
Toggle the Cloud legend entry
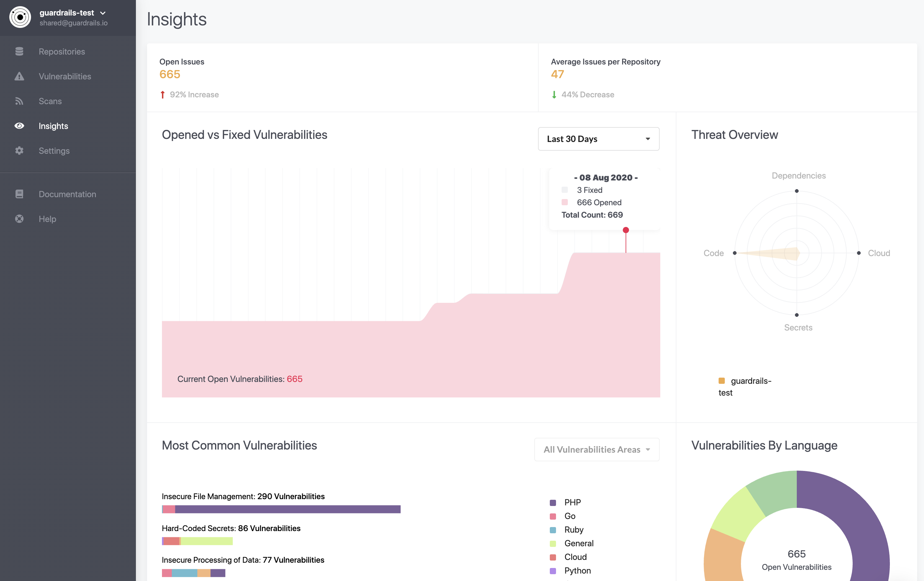(568, 557)
